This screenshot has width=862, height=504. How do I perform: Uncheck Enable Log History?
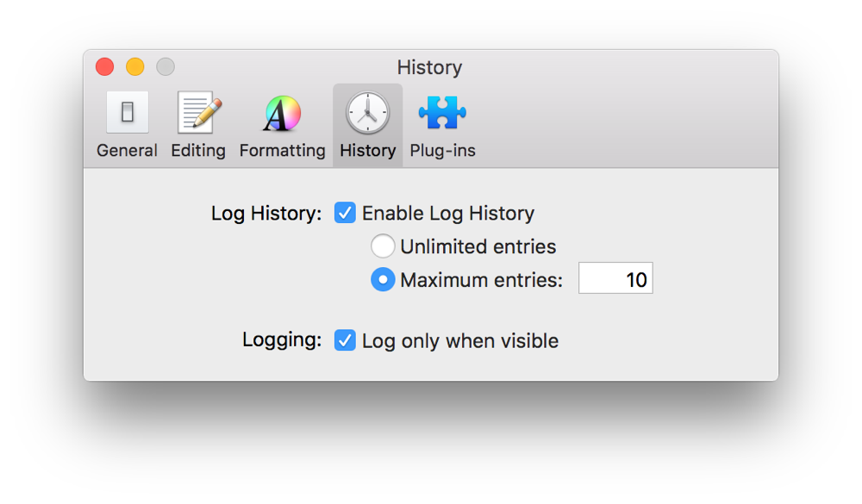point(345,213)
